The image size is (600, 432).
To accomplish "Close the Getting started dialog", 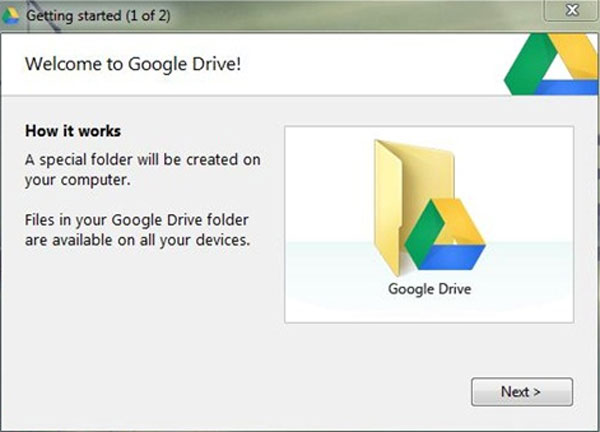I will coord(572,10).
